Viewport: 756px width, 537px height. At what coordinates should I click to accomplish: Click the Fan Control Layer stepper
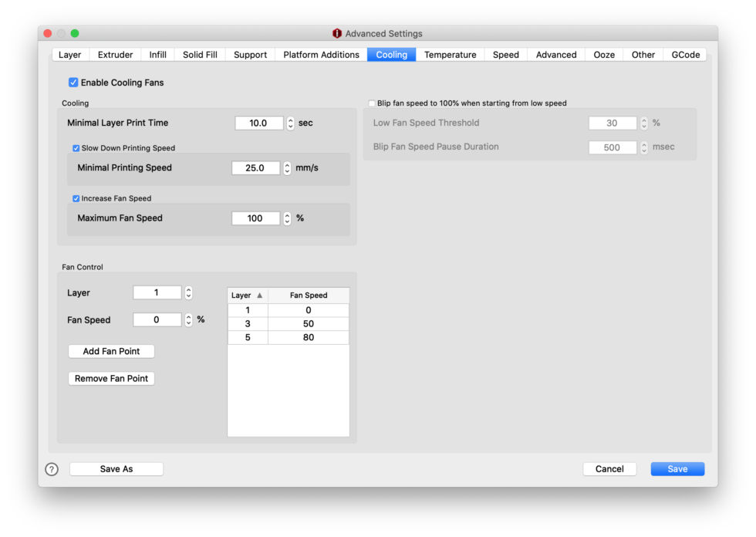[x=188, y=293]
